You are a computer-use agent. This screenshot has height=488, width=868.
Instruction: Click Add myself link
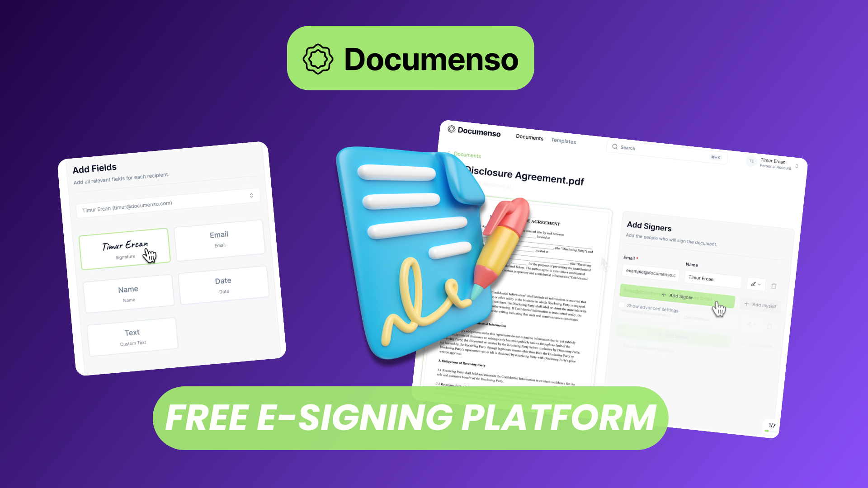[762, 305]
